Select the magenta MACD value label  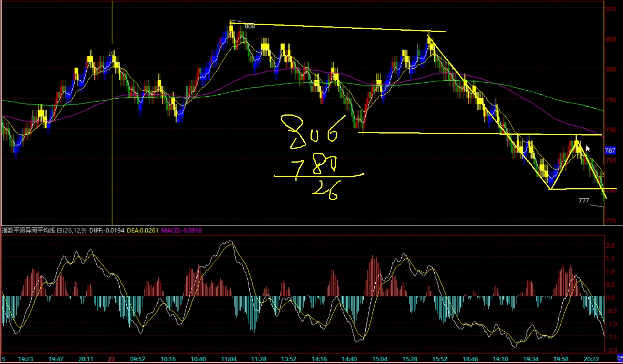pos(182,231)
